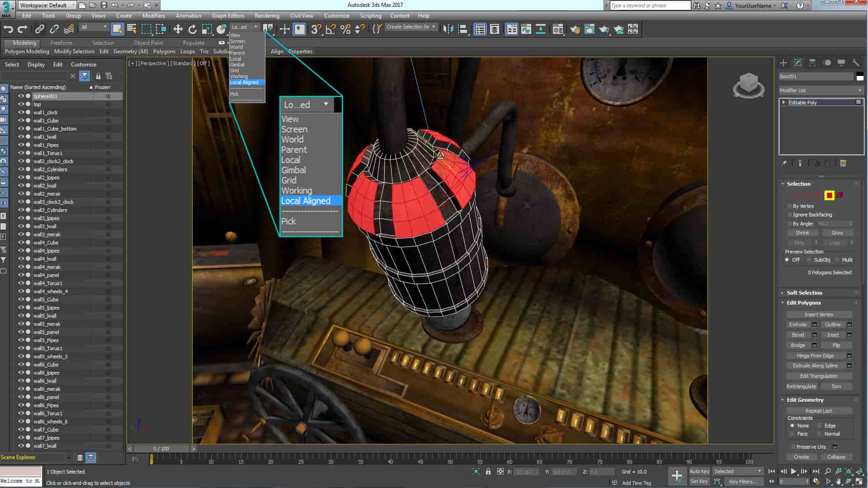Open the Modifier List dropdown
868x488 pixels.
[860, 90]
